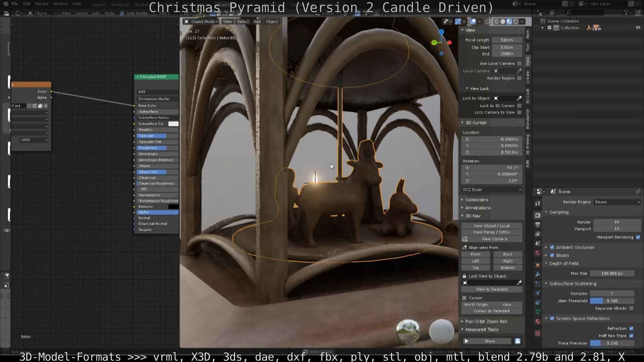Screen dimensions: 644x362
Task: Open the outliner filter funnel
Action: tap(626, 13)
